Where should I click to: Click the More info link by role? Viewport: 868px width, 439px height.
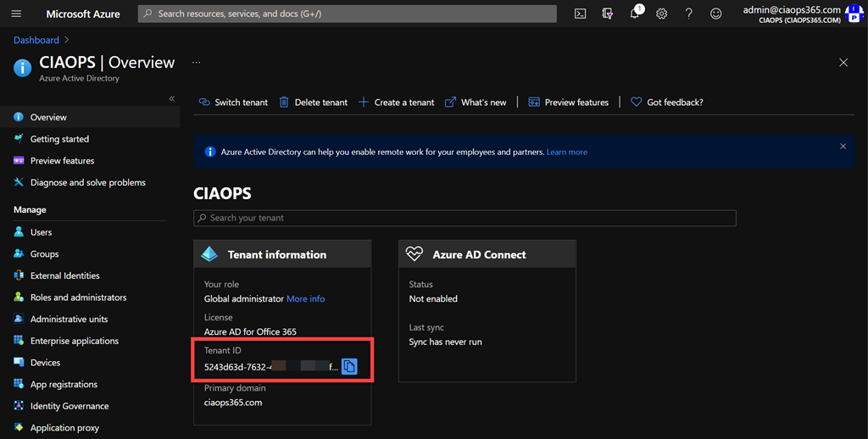pyautogui.click(x=305, y=298)
